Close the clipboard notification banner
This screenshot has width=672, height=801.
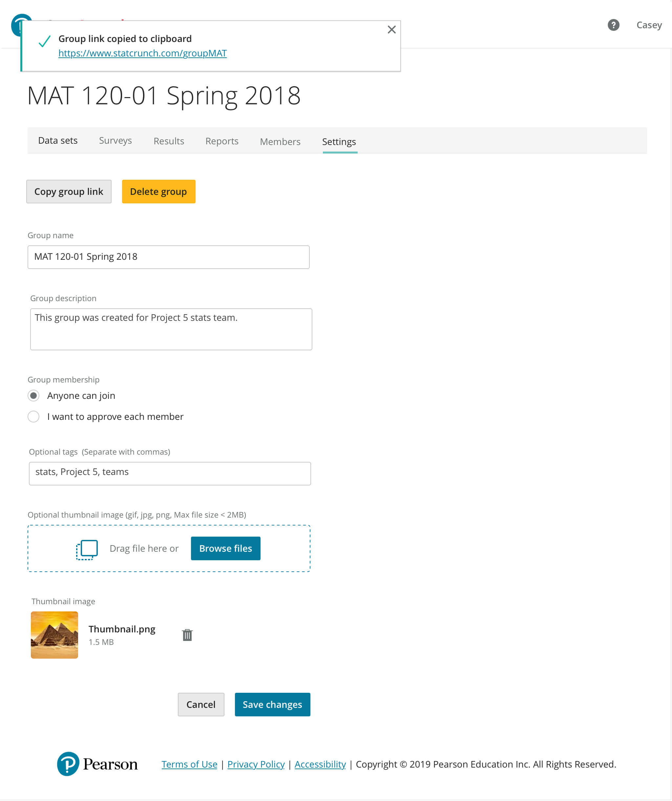[391, 30]
